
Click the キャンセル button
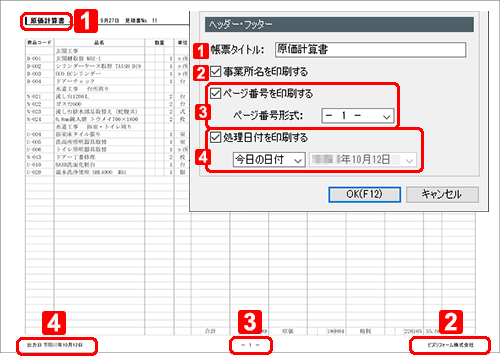[x=442, y=194]
